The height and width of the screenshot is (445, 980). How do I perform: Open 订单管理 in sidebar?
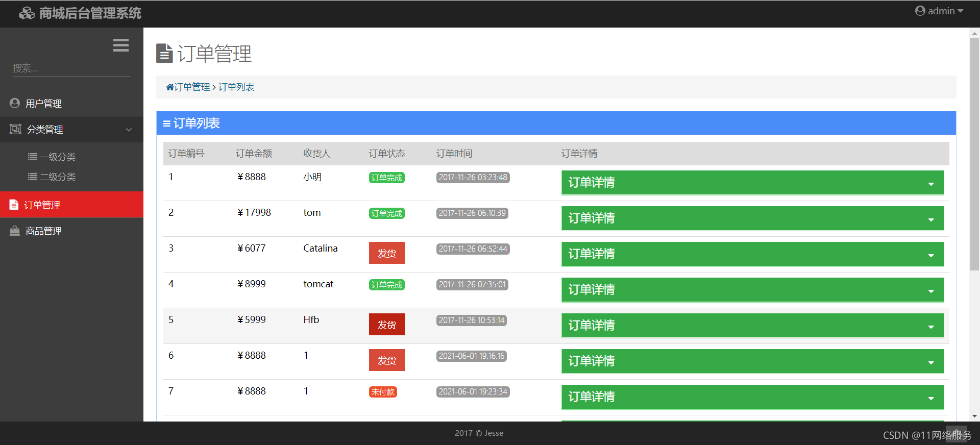(71, 205)
